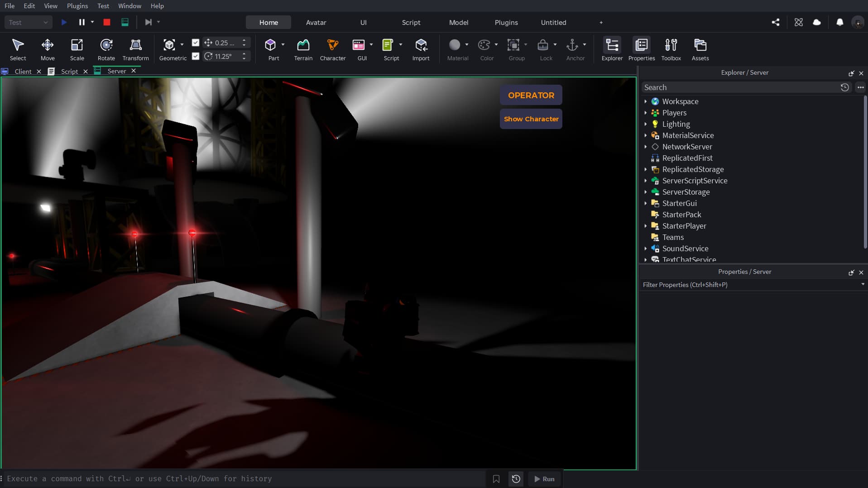This screenshot has width=868, height=488.
Task: Expand the Workspace tree node
Action: click(x=646, y=101)
